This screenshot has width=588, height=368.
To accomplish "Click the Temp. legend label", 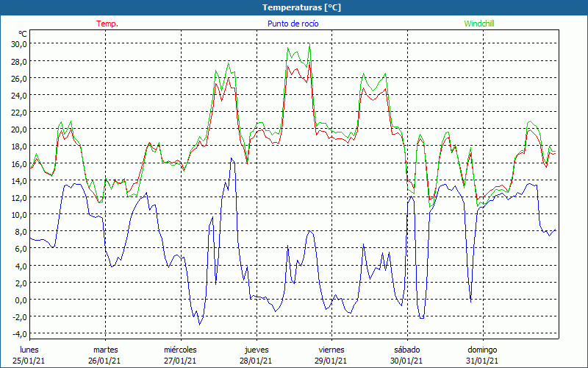I will pos(107,24).
